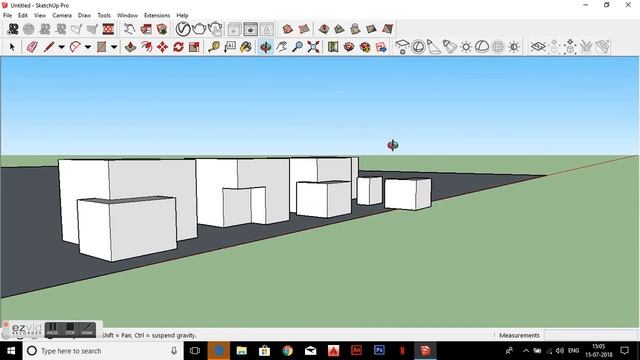
Task: Start V-Ray interactive render teapot
Action: coord(215,29)
